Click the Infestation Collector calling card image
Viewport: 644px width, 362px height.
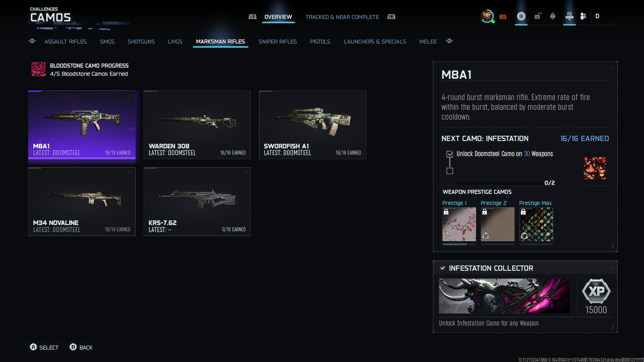click(504, 296)
